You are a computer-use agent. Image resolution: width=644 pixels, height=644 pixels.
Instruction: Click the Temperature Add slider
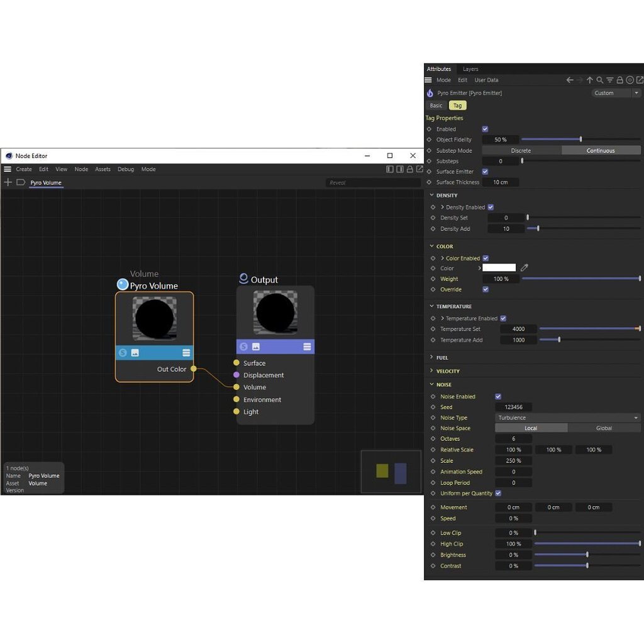pyautogui.click(x=590, y=340)
